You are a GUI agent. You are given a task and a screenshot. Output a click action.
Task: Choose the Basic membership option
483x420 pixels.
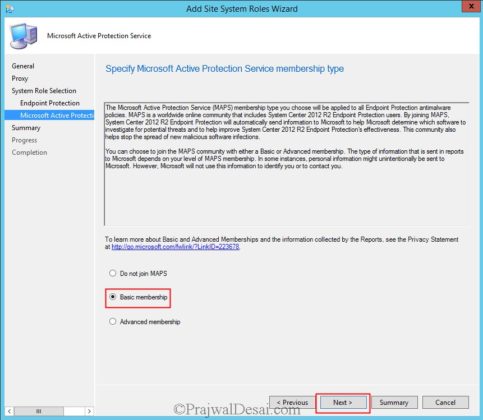coord(113,297)
